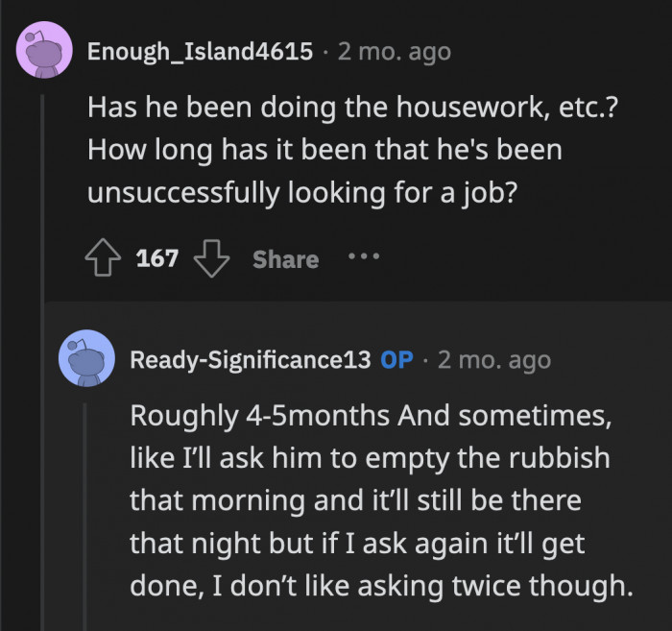Click Ready-Significance13's blue avatar
672x631 pixels.
pyautogui.click(x=86, y=360)
